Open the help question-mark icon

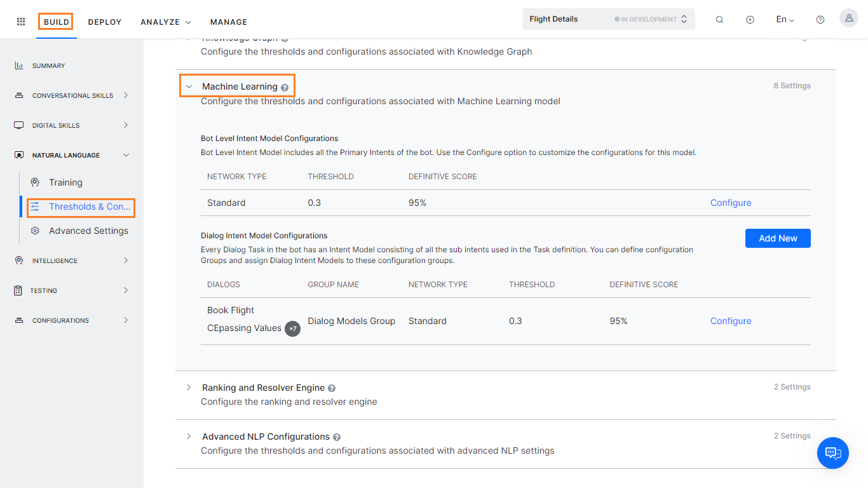pyautogui.click(x=820, y=19)
